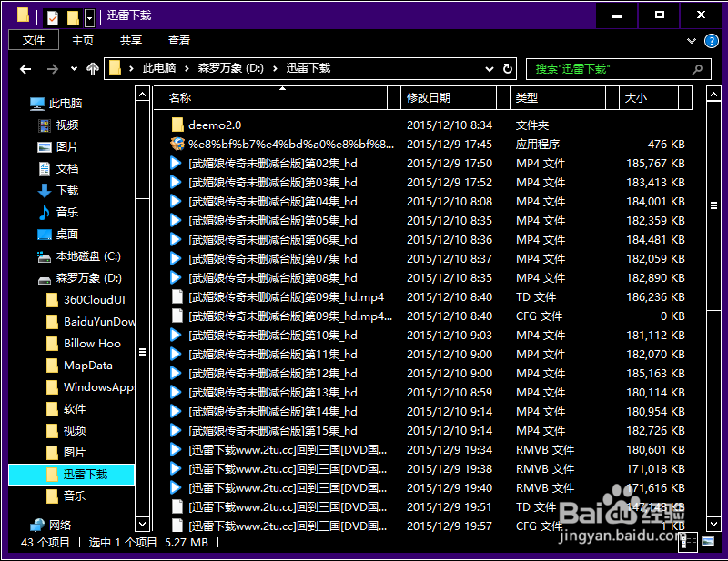The image size is (728, 561).
Task: Open the 360CloudUI folder in the tree
Action: click(86, 300)
